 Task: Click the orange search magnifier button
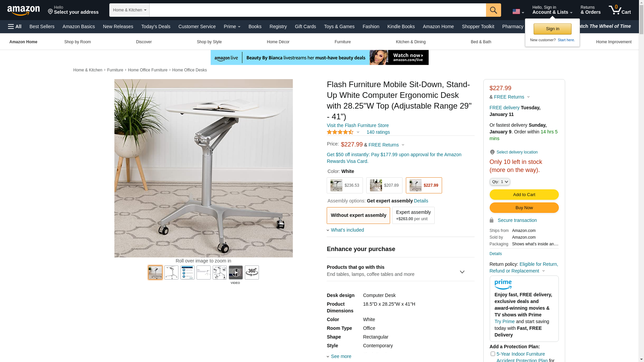(x=493, y=10)
